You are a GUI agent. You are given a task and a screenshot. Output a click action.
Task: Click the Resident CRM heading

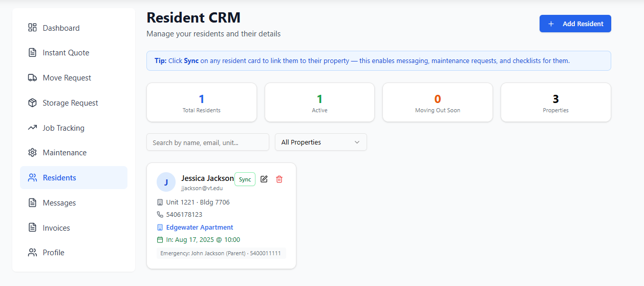pos(194,17)
